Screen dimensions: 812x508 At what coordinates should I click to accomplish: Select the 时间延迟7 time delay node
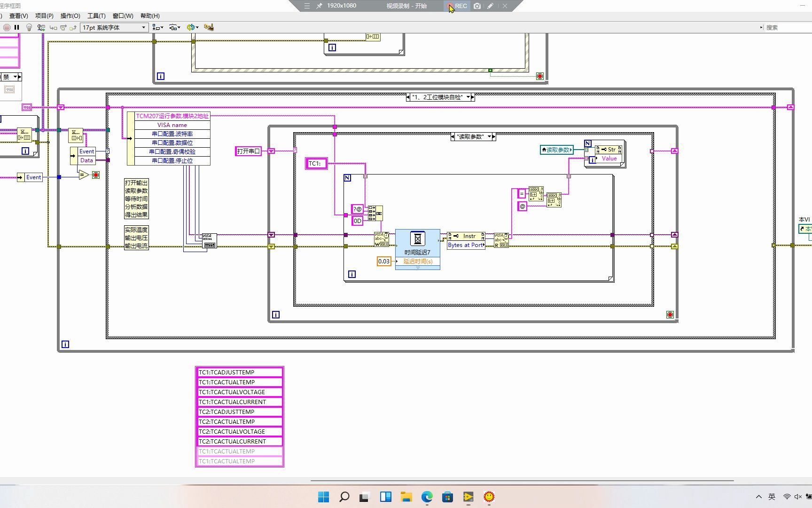(x=417, y=243)
